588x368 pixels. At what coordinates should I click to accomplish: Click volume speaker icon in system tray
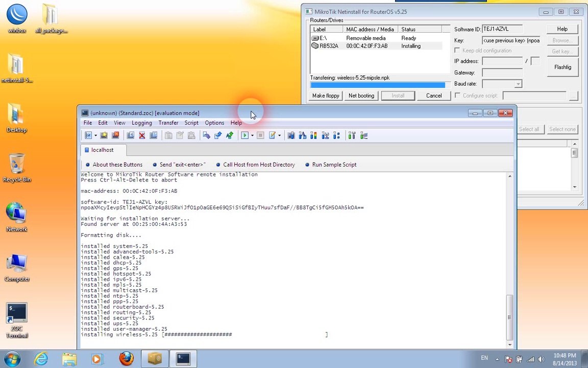tap(541, 359)
